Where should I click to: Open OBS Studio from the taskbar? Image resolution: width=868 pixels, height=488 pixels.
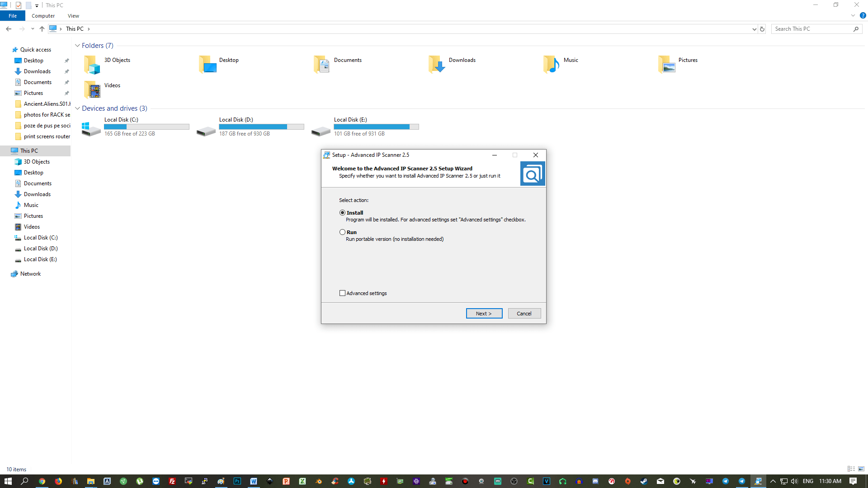[514, 481]
